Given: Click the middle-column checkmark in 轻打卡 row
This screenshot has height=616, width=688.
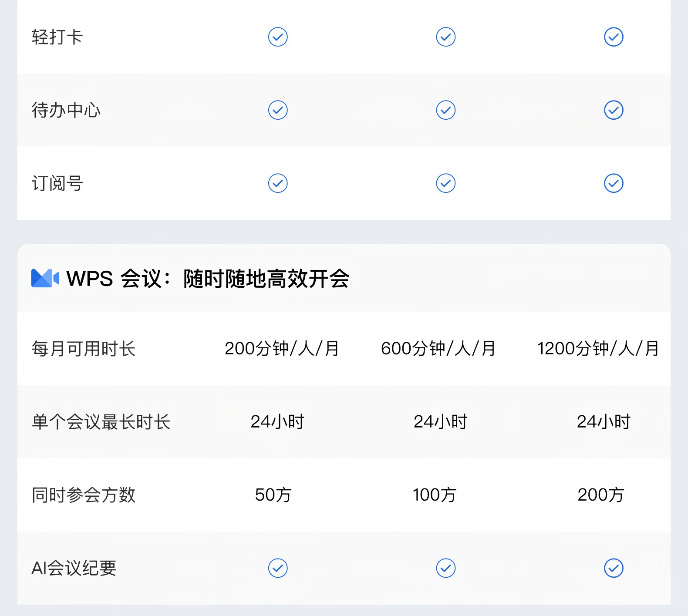Looking at the screenshot, I should 445,37.
